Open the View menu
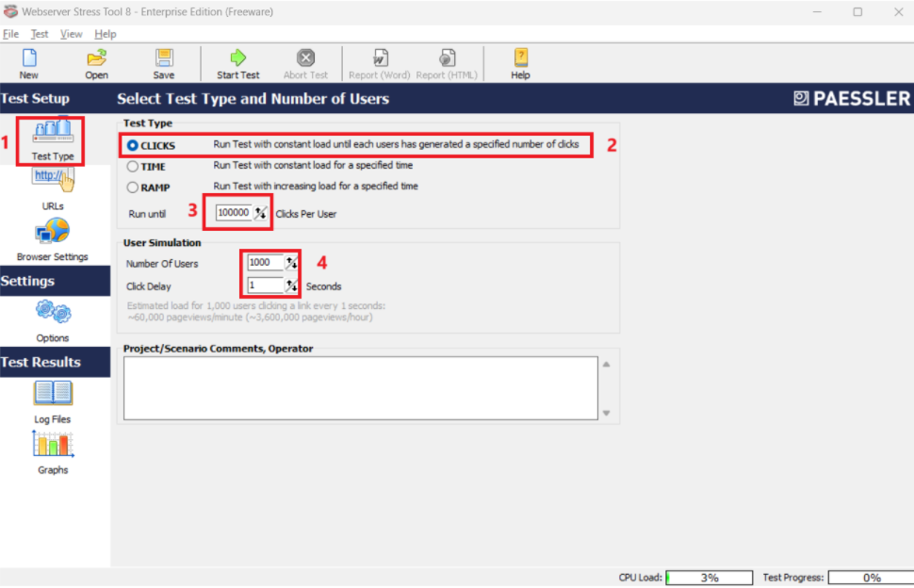The width and height of the screenshot is (914, 588). pyautogui.click(x=71, y=34)
